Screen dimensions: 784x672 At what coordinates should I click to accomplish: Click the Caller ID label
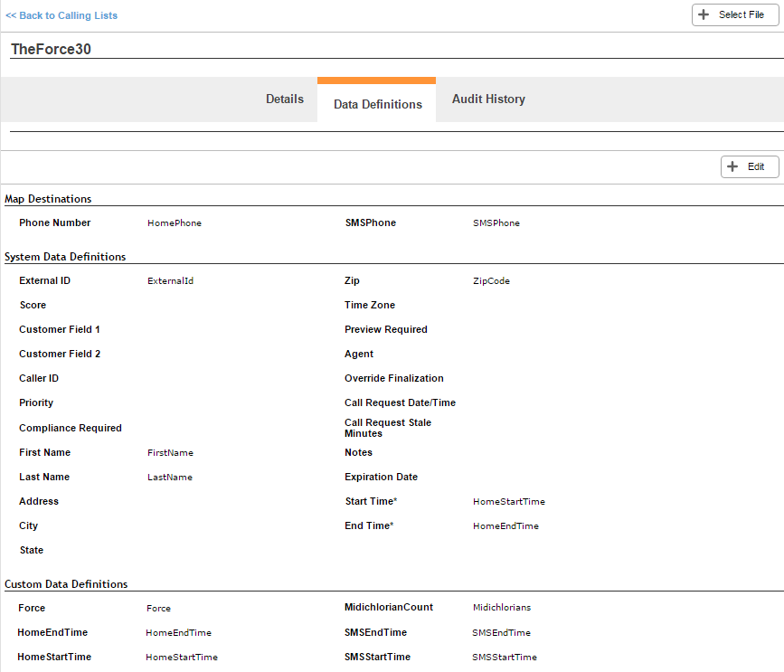39,378
